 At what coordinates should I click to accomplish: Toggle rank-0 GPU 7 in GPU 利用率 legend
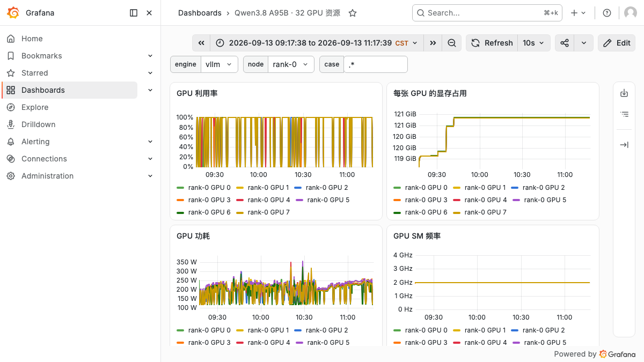[x=268, y=212]
